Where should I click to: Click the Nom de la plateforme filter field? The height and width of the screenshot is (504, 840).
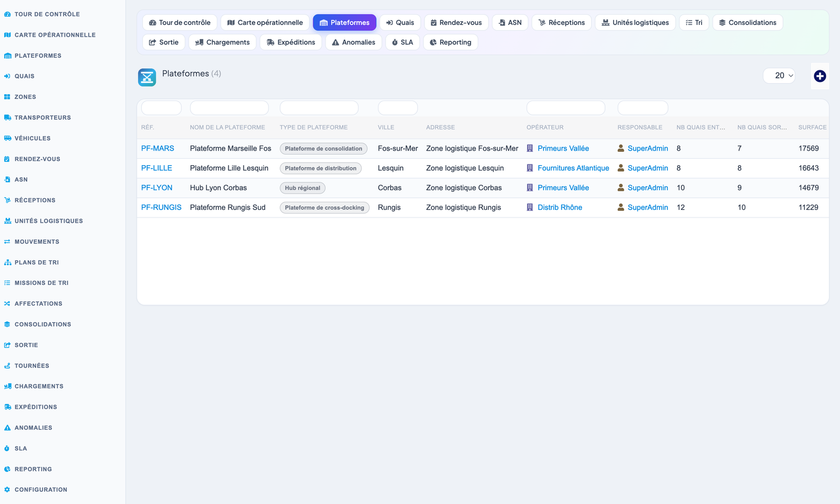(x=229, y=108)
